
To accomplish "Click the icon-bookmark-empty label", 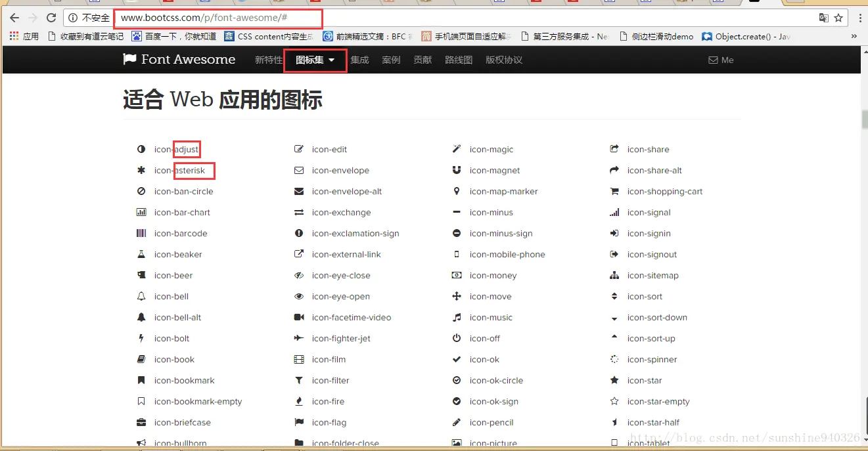I will (x=198, y=401).
